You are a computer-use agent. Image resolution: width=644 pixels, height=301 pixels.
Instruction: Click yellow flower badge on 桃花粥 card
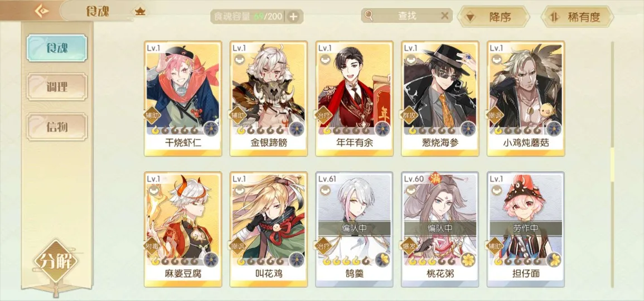(x=468, y=260)
